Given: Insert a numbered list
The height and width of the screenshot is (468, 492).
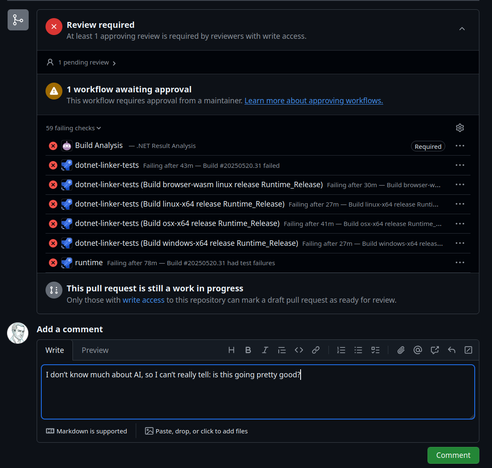Looking at the screenshot, I should [x=341, y=350].
